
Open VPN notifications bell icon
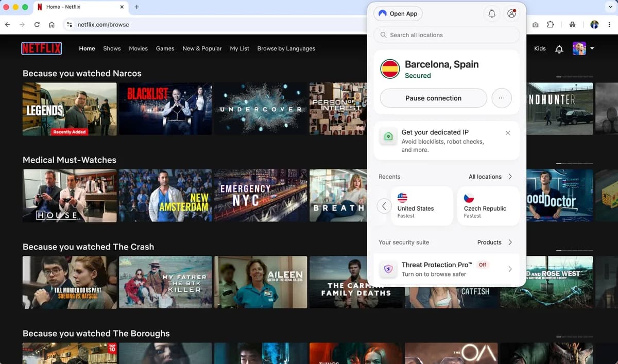pos(492,14)
